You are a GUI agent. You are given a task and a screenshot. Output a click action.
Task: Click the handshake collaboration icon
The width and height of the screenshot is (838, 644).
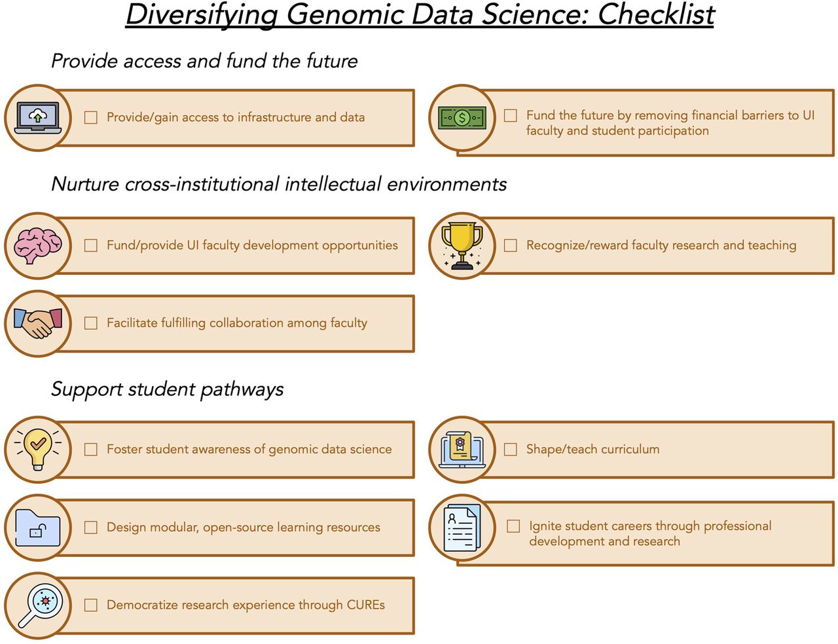[x=38, y=323]
